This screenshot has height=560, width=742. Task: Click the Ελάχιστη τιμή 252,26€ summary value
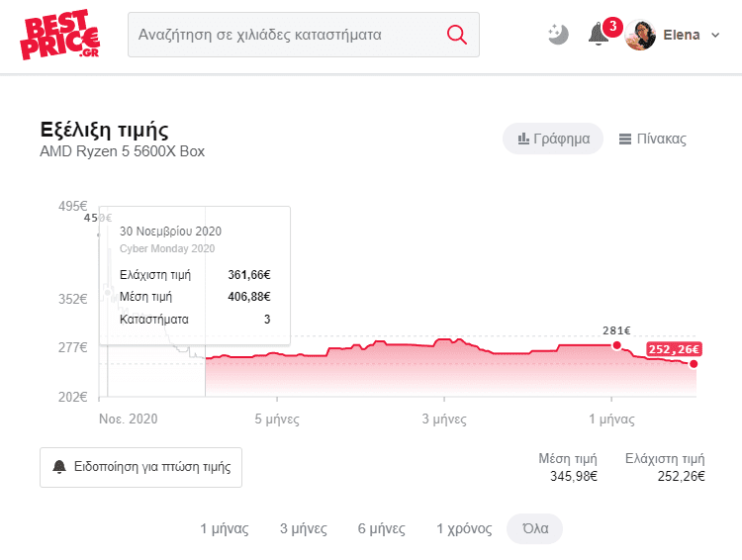pyautogui.click(x=681, y=476)
